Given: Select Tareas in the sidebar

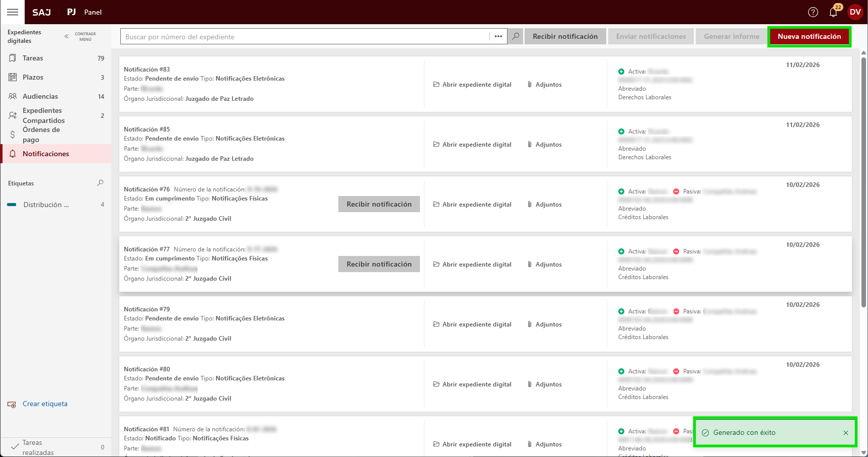Looking at the screenshot, I should pos(33,58).
